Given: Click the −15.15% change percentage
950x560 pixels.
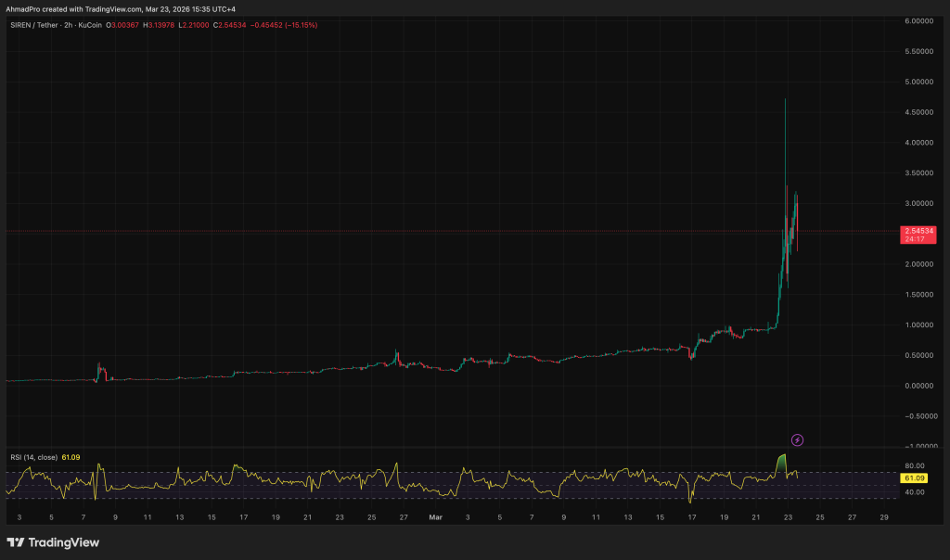Looking at the screenshot, I should [x=299, y=26].
